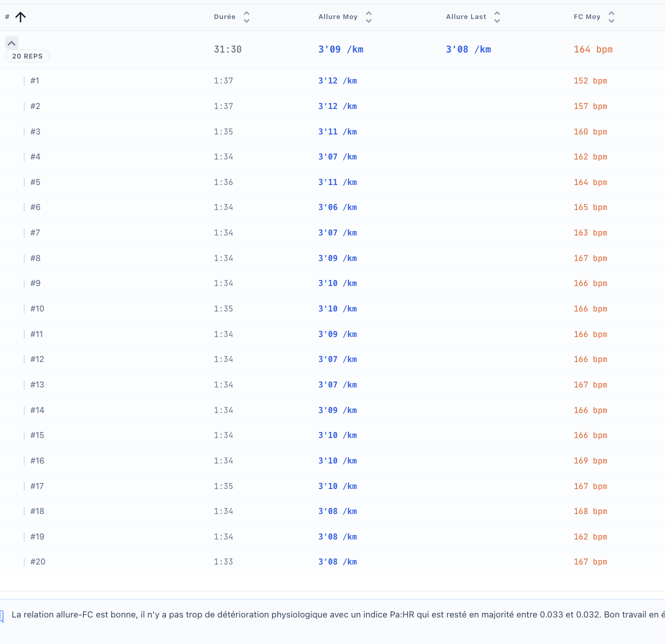This screenshot has width=665, height=644.
Task: Select the total duration 31:30
Action: (x=227, y=49)
